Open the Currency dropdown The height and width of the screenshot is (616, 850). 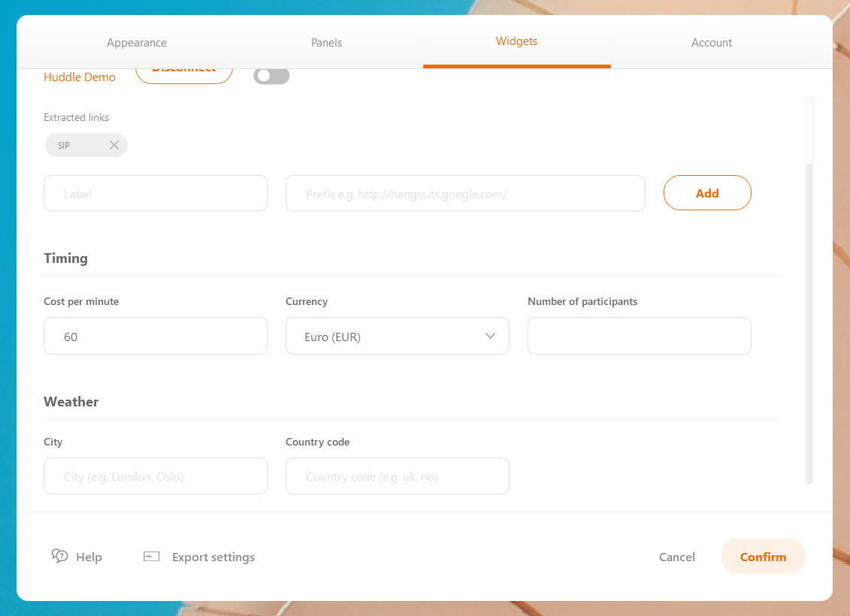pyautogui.click(x=397, y=337)
